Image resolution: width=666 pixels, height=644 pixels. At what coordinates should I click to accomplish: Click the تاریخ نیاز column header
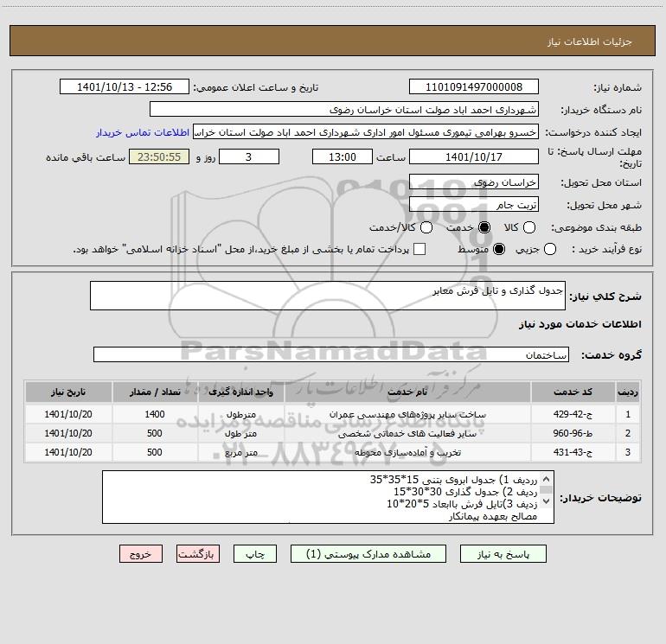click(x=68, y=392)
